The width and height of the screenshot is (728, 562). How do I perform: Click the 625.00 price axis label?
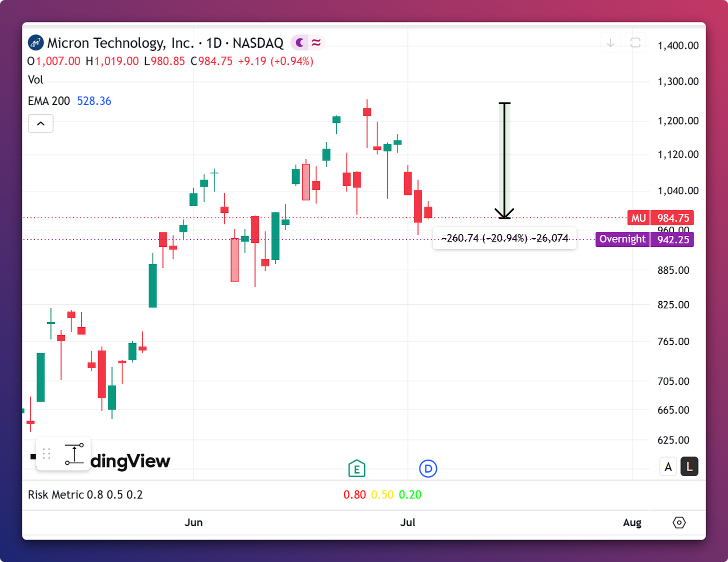pos(673,440)
